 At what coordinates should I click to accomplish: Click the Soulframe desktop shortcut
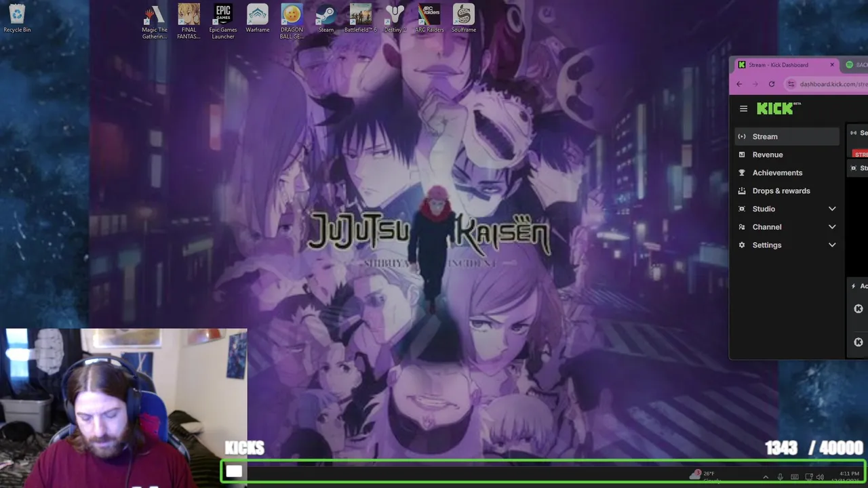(x=464, y=18)
